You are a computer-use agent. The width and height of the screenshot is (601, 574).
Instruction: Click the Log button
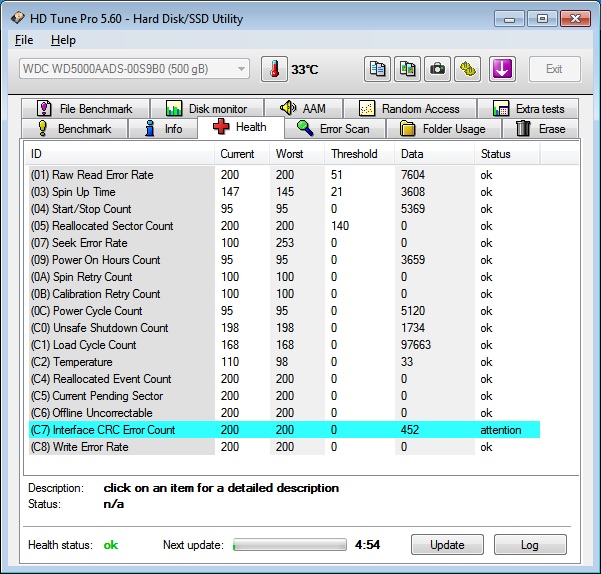coord(530,545)
